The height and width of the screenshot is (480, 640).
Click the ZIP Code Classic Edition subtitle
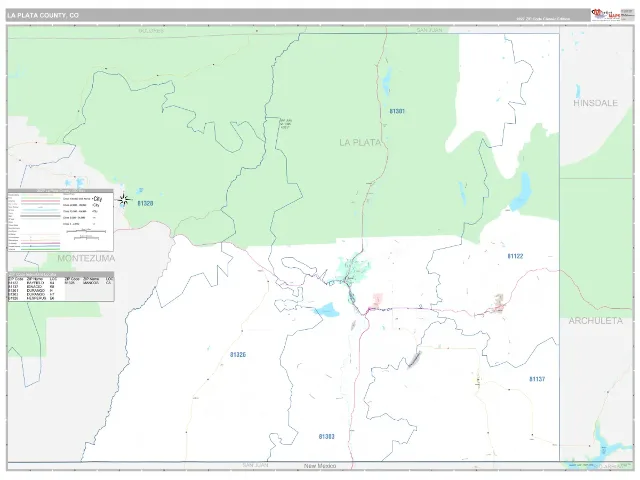543,19
